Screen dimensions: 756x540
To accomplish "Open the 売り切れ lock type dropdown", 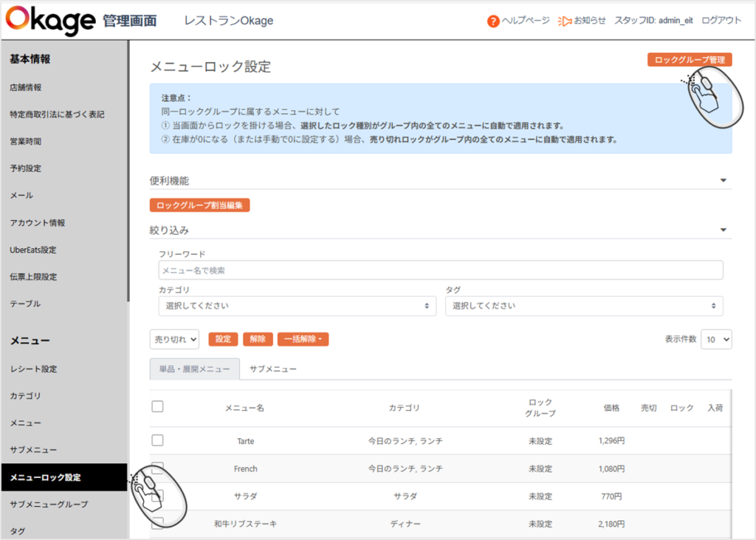I will [174, 339].
